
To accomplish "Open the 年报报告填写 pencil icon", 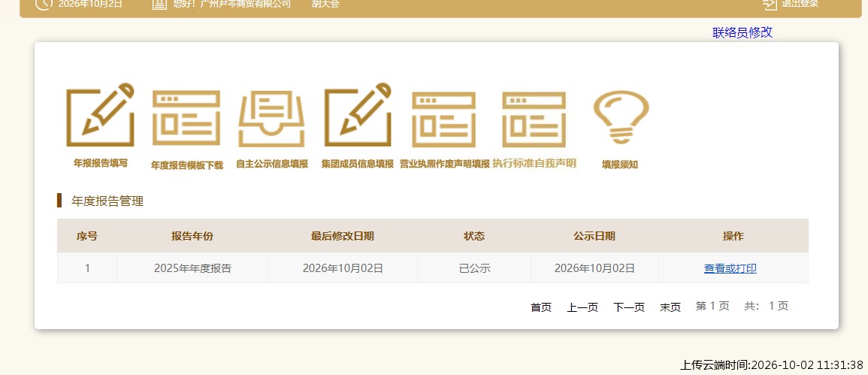I will point(100,115).
